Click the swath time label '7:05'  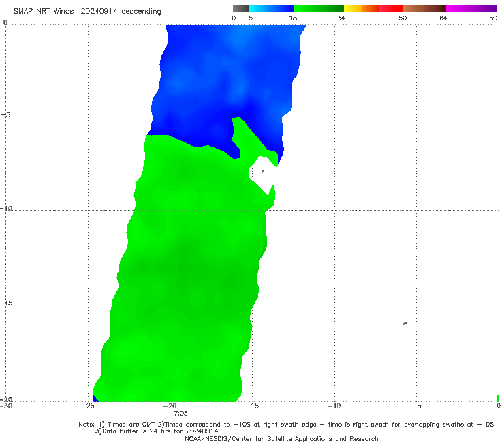pyautogui.click(x=180, y=414)
